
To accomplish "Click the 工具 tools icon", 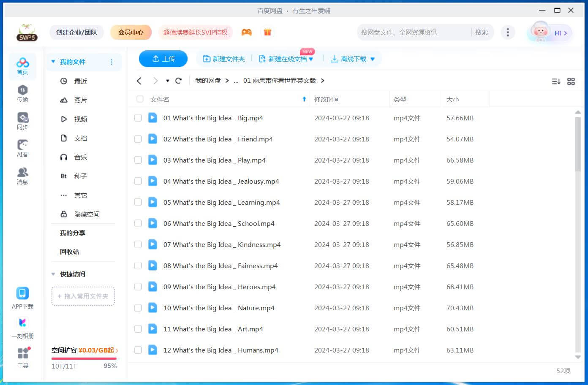I will (23, 357).
